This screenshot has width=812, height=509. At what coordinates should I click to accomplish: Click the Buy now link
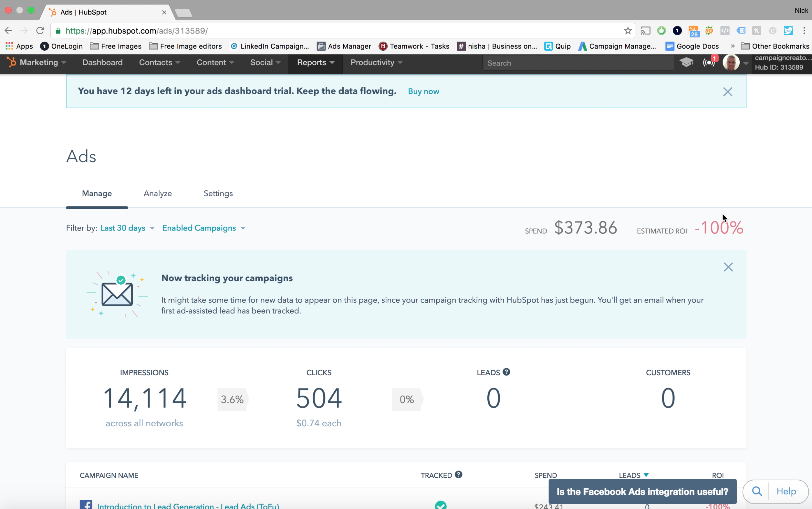[423, 92]
